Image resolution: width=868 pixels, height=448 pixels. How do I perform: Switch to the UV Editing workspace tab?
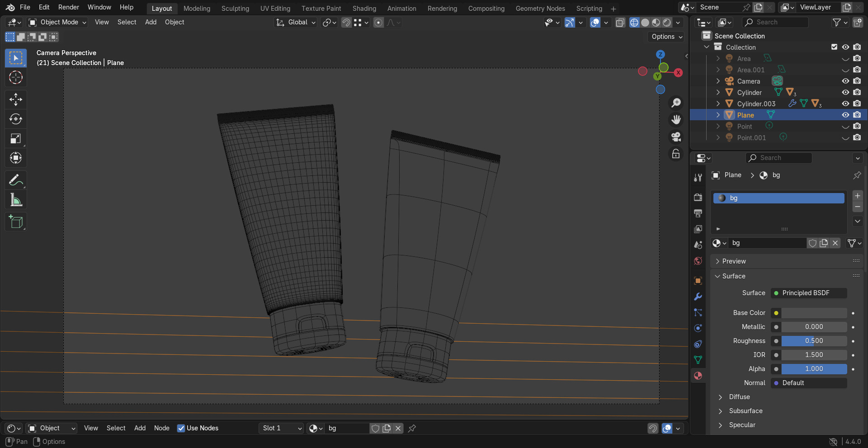pos(275,9)
